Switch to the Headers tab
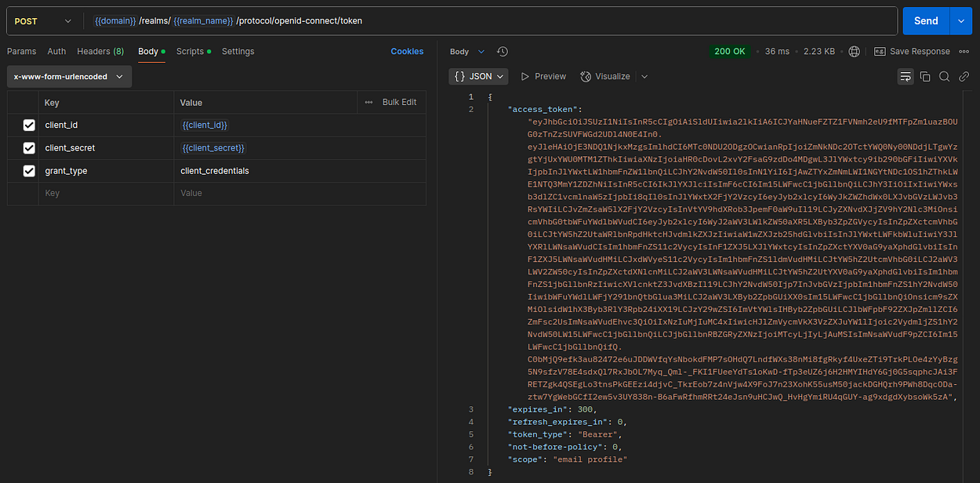 (100, 51)
